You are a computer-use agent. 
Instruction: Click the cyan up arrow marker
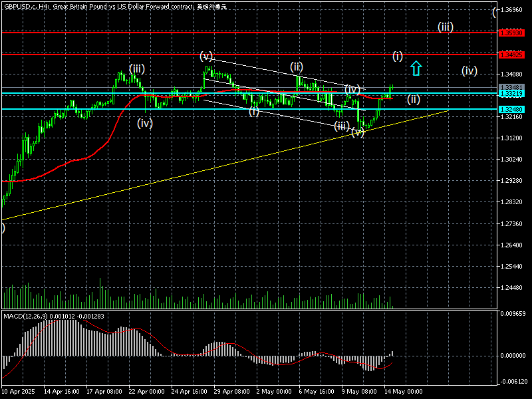[416, 68]
